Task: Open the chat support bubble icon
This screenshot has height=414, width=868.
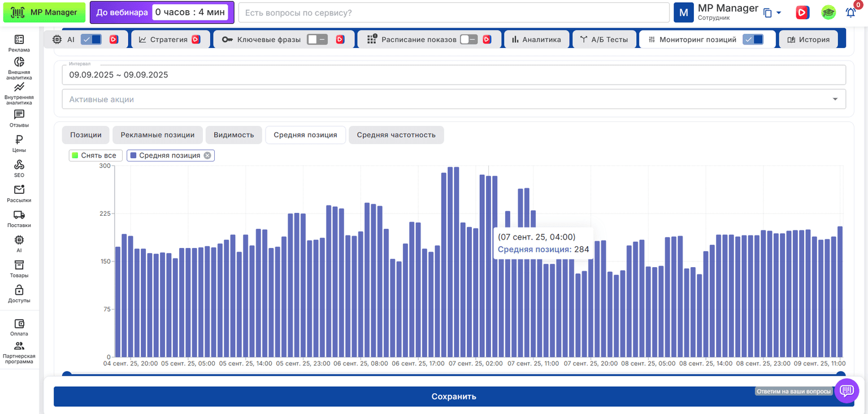Action: [847, 390]
